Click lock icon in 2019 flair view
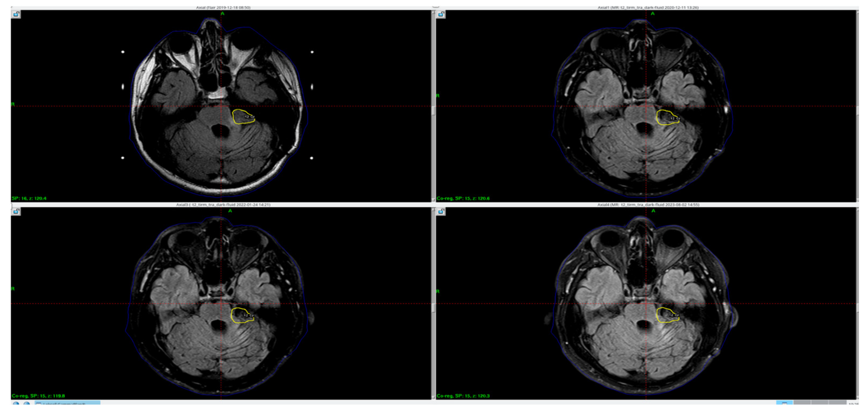Image resolution: width=868 pixels, height=414 pixels. pos(16,14)
